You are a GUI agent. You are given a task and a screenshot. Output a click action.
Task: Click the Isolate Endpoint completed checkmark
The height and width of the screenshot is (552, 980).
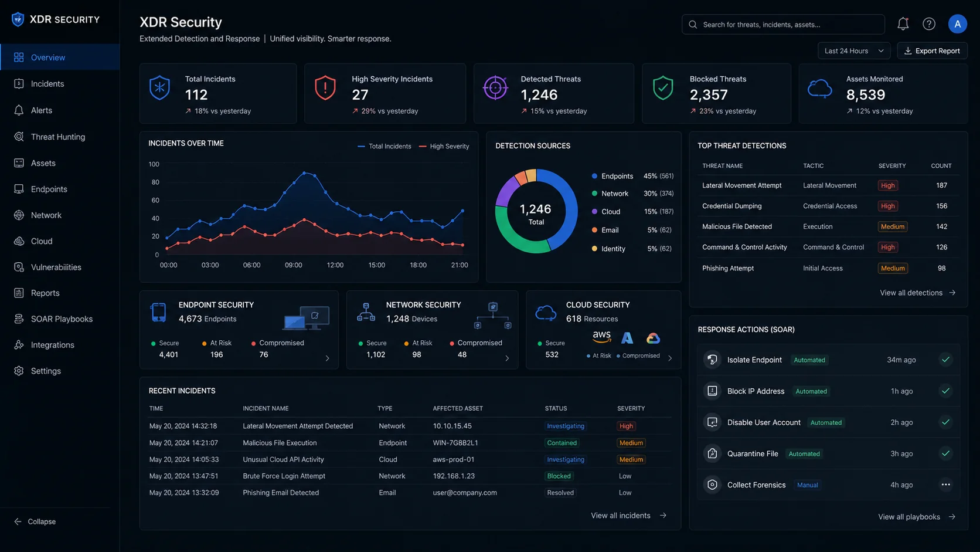click(945, 360)
